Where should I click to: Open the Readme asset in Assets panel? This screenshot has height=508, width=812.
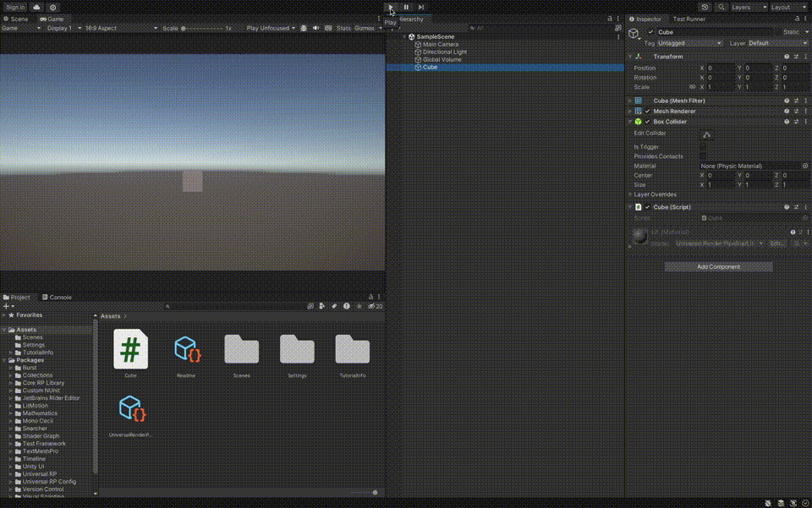pos(186,348)
